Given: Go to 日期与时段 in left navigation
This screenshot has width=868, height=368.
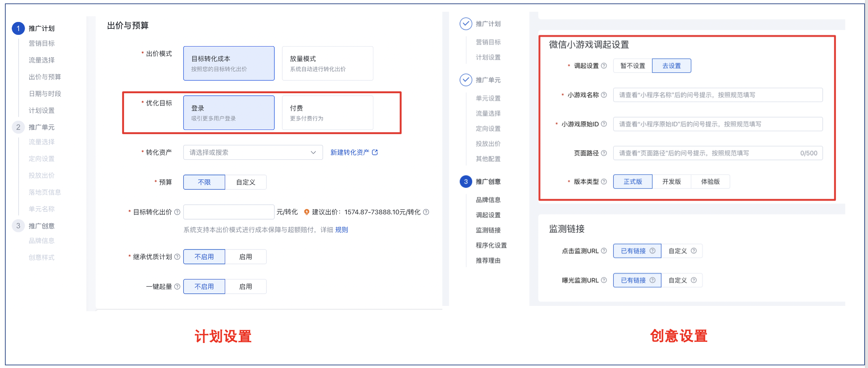Looking at the screenshot, I should 45,94.
